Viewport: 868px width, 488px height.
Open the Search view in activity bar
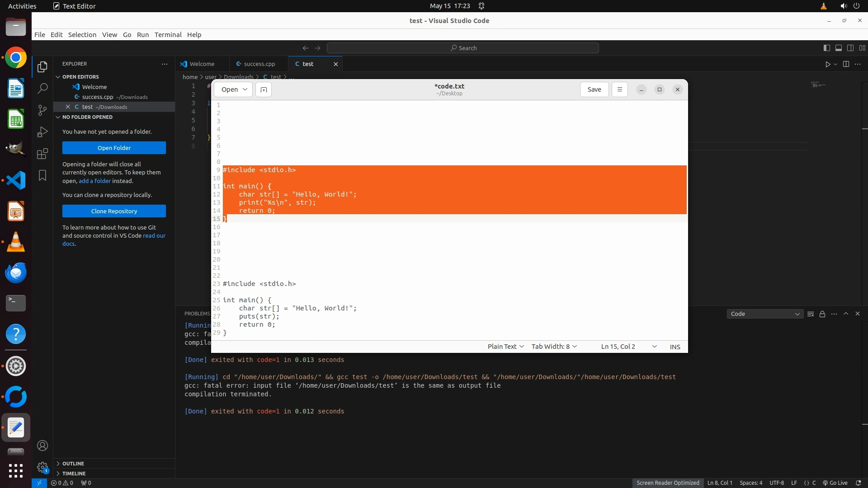42,88
